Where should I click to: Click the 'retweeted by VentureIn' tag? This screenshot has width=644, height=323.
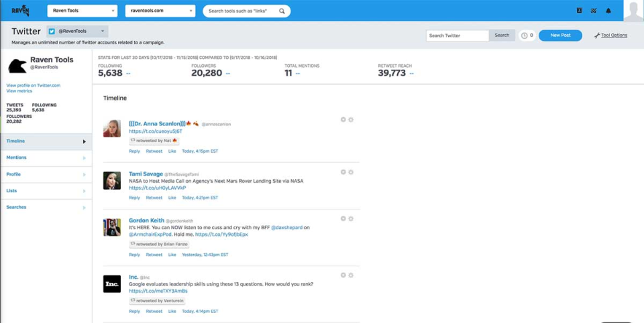point(157,301)
